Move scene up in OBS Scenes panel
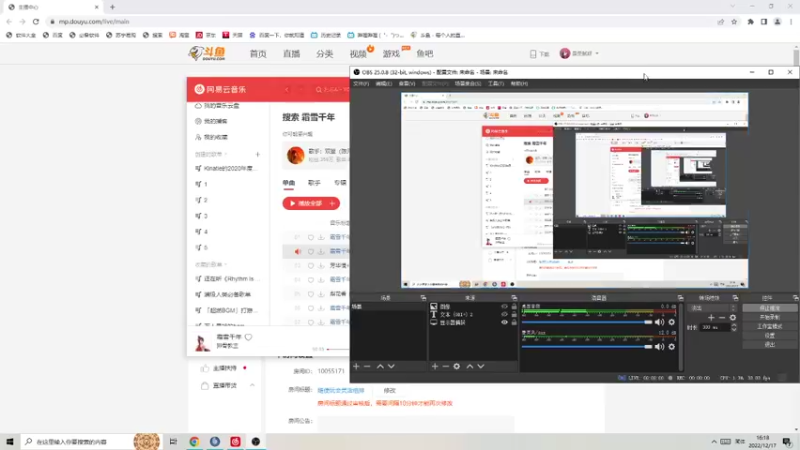 tap(380, 366)
